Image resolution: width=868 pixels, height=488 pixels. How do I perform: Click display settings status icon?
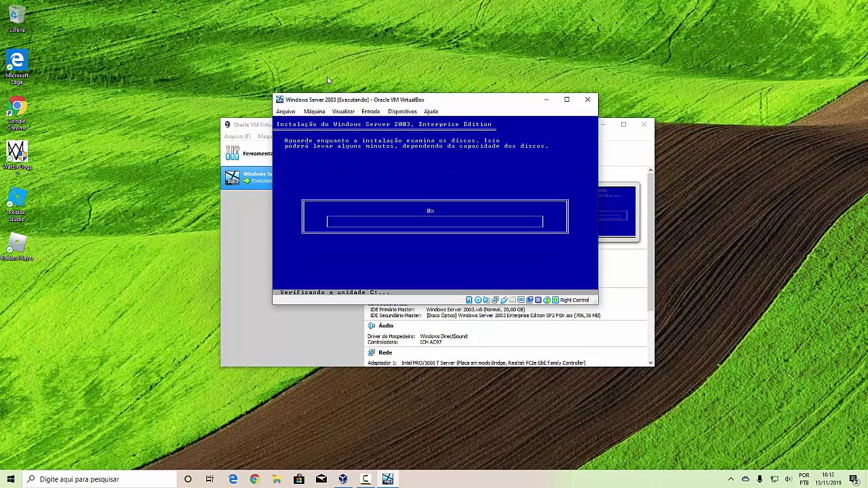point(521,300)
